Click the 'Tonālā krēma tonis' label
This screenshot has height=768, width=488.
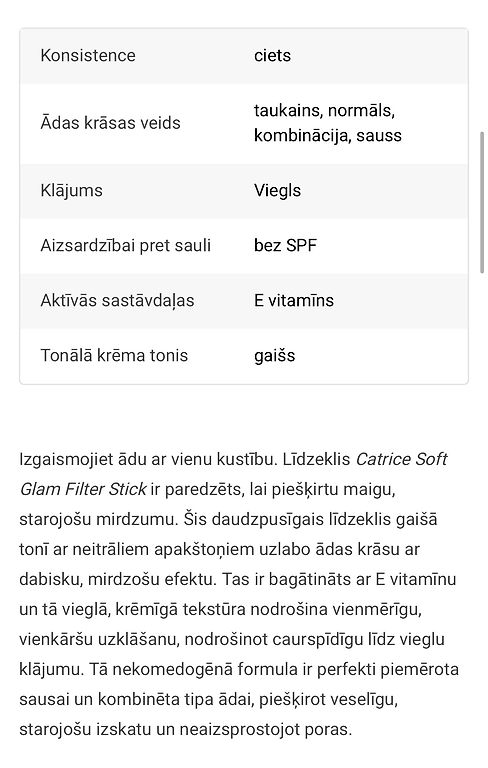114,355
